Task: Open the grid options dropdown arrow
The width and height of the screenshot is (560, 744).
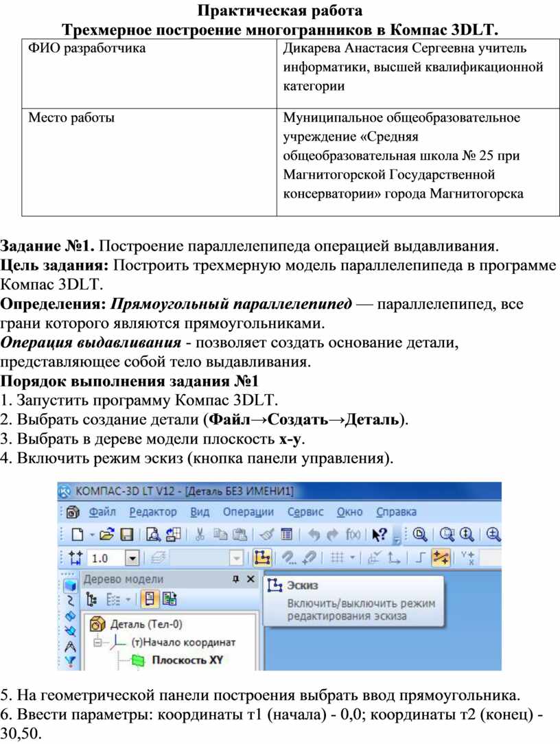Action: coord(352,558)
